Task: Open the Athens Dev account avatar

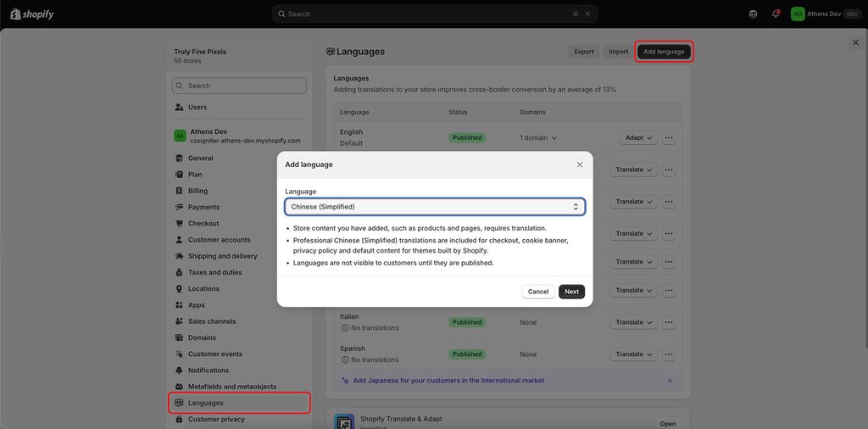Action: [x=798, y=14]
